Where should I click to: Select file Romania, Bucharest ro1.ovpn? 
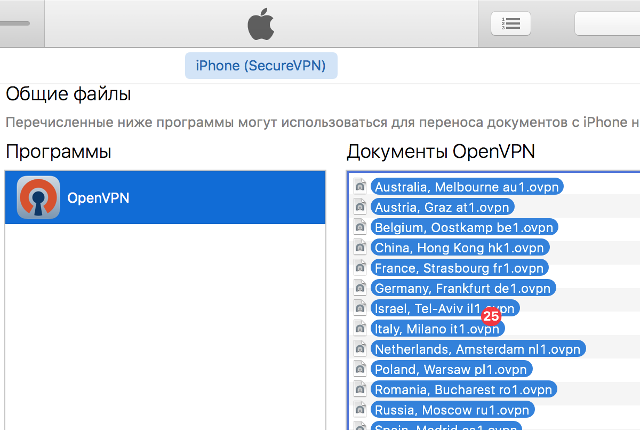[463, 390]
